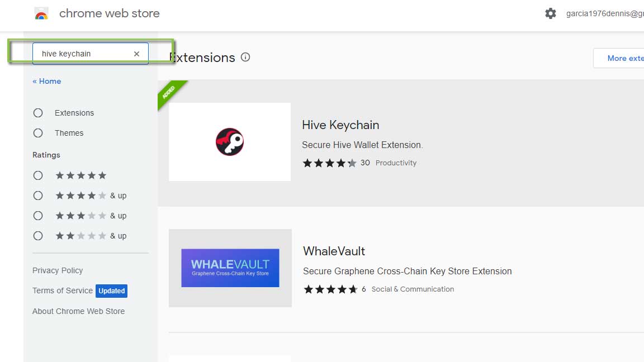Click the account email garcia1976dennis
This screenshot has height=362, width=644.
[605, 13]
